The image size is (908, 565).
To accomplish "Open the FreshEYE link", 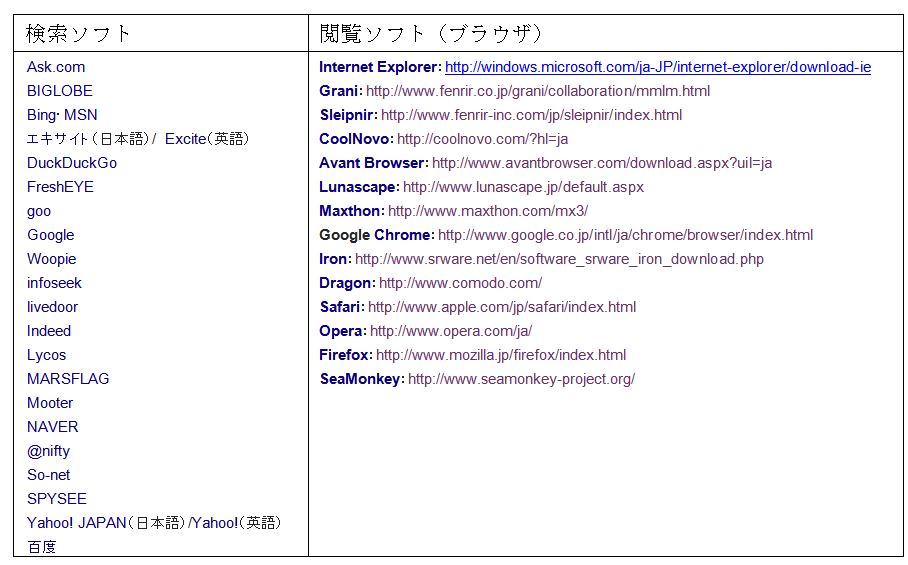I will click(60, 187).
